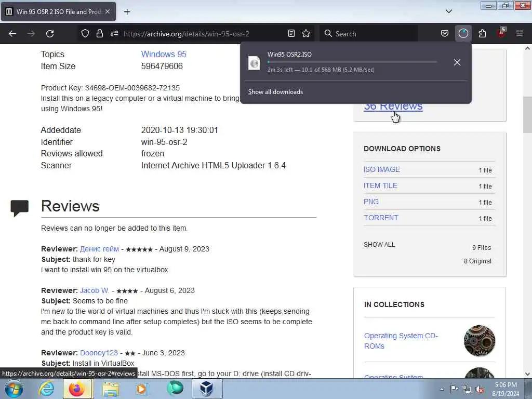Reload the current page

point(50,34)
